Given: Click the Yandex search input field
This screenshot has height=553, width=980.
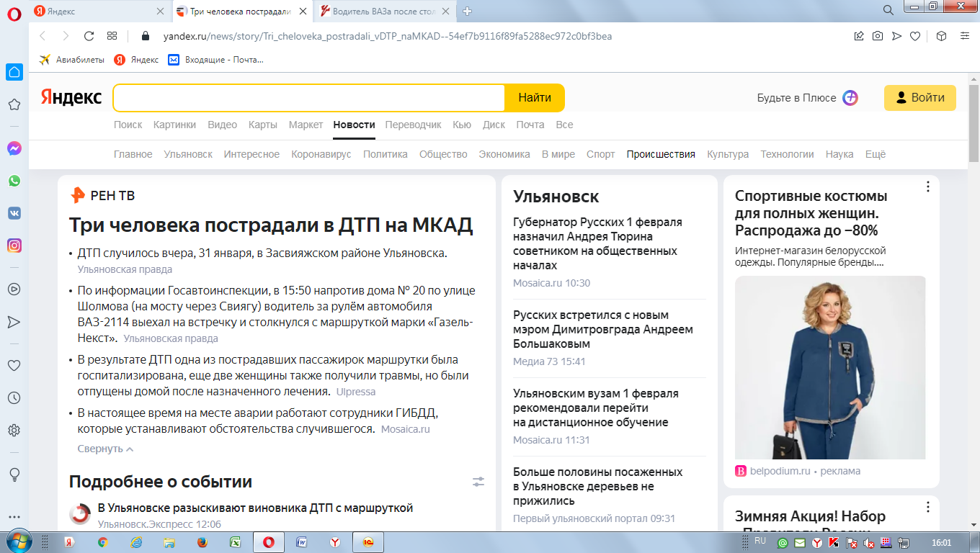Looking at the screenshot, I should [x=309, y=98].
